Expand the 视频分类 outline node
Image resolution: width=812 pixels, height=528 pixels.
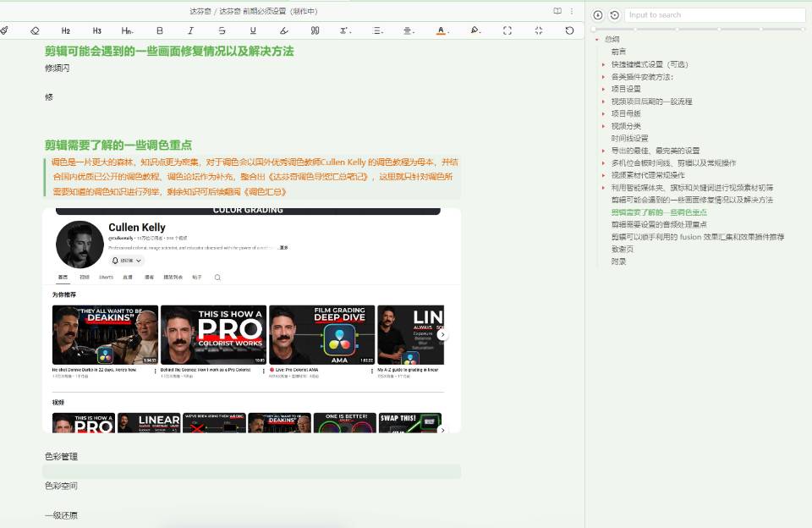pos(603,126)
